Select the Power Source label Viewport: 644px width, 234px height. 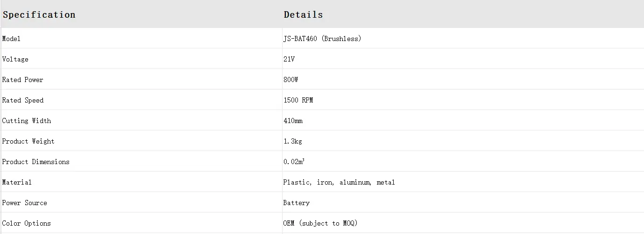pyautogui.click(x=24, y=203)
